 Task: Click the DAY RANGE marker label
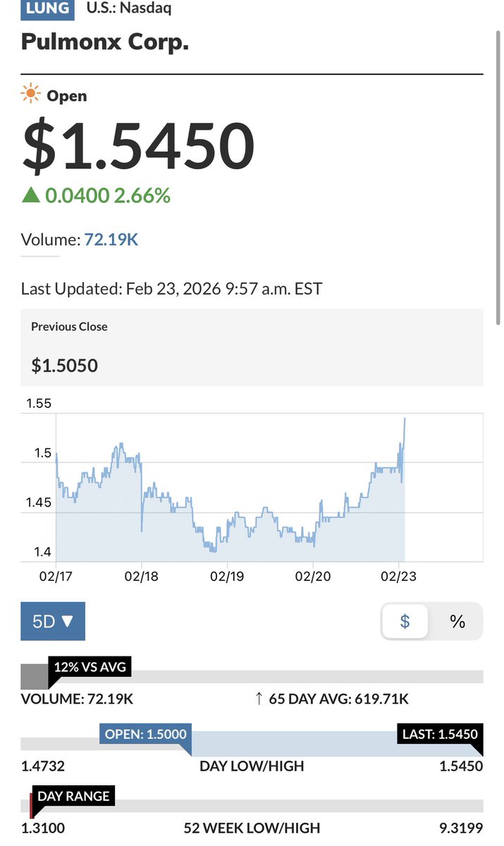click(x=73, y=796)
